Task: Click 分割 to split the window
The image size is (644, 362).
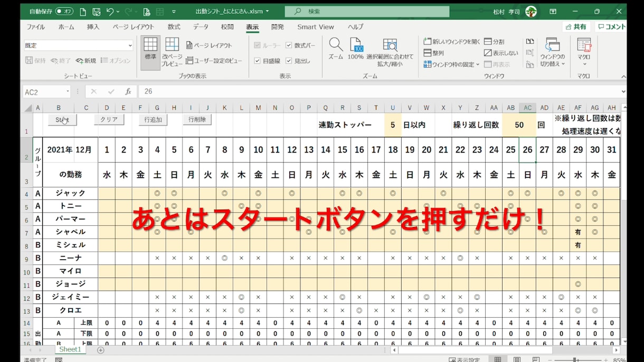Action: (494, 41)
